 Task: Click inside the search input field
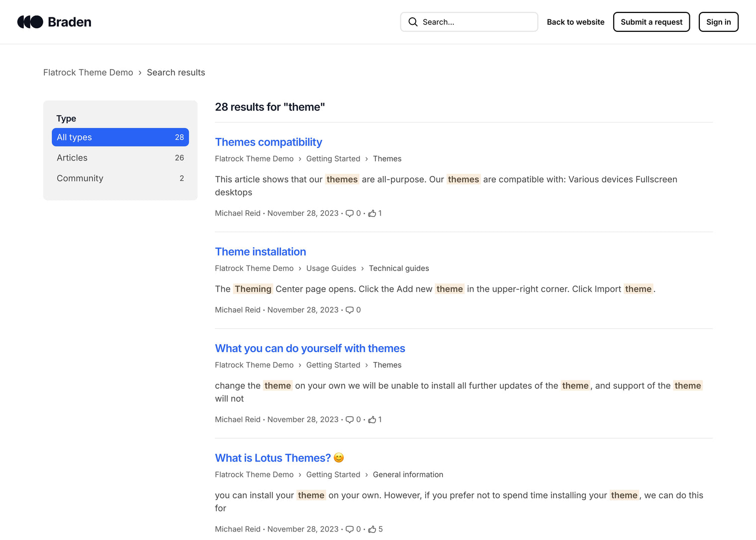[x=472, y=22]
